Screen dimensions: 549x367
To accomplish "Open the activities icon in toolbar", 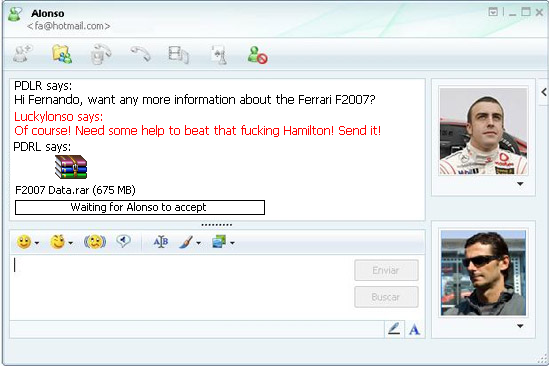I will pos(179,55).
